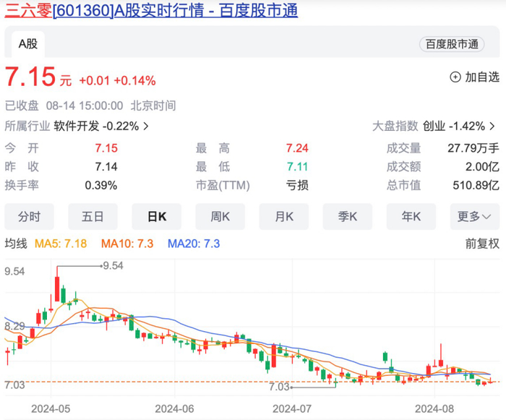Select the 季K chart period

click(x=348, y=217)
